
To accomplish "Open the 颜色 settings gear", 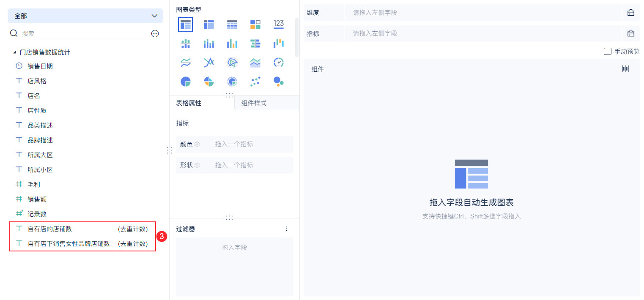I will [x=197, y=145].
